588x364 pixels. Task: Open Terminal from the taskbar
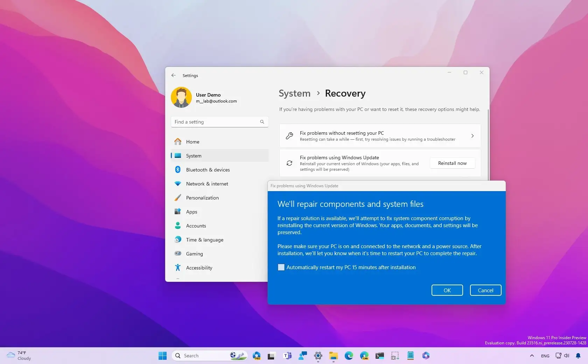379,356
